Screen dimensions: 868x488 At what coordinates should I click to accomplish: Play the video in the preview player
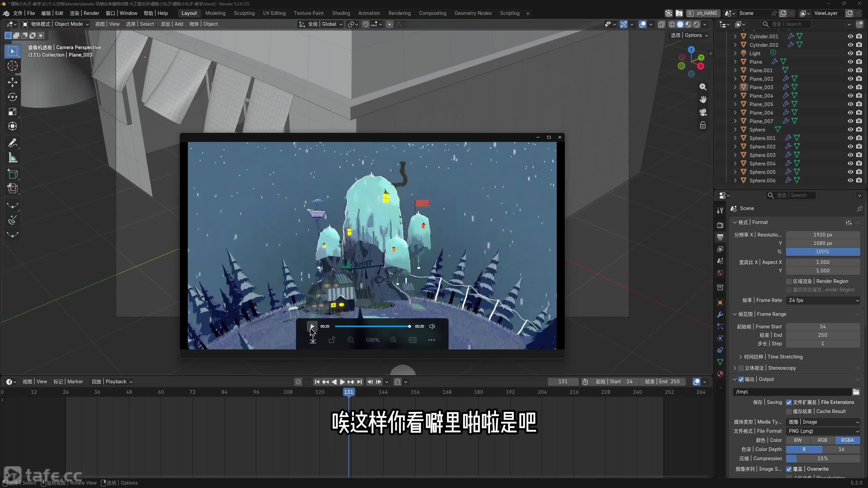312,326
